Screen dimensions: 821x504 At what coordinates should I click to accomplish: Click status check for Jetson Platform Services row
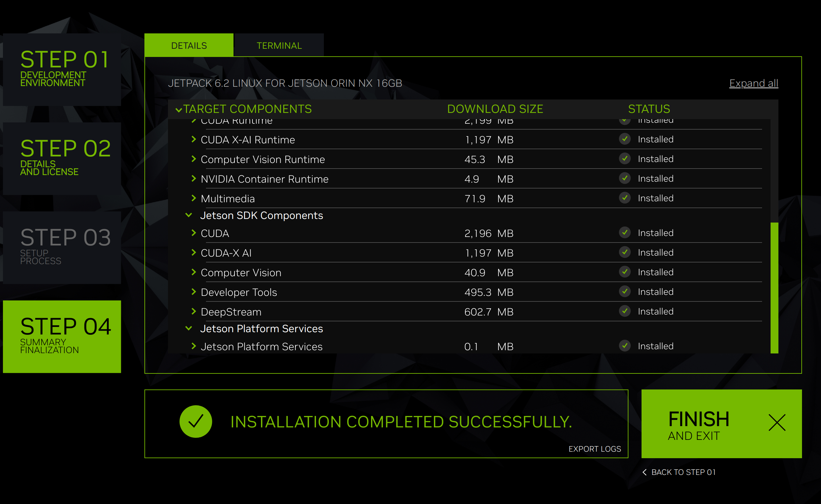coord(625,346)
